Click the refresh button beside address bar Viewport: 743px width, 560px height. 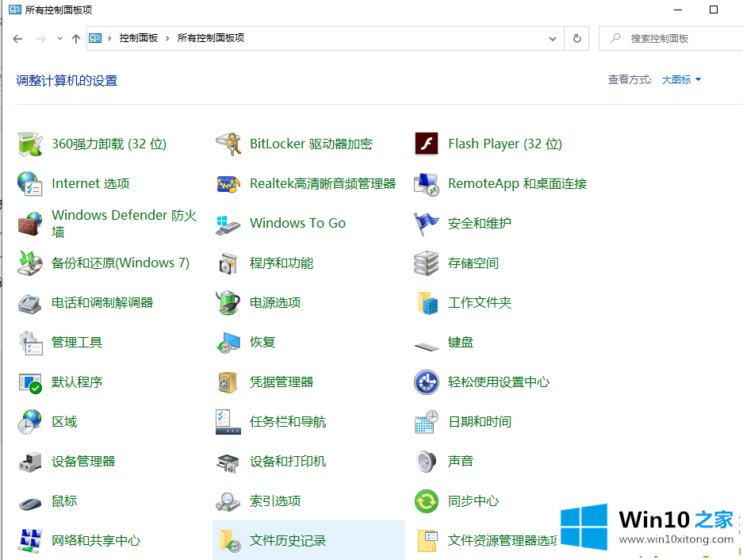click(x=576, y=38)
